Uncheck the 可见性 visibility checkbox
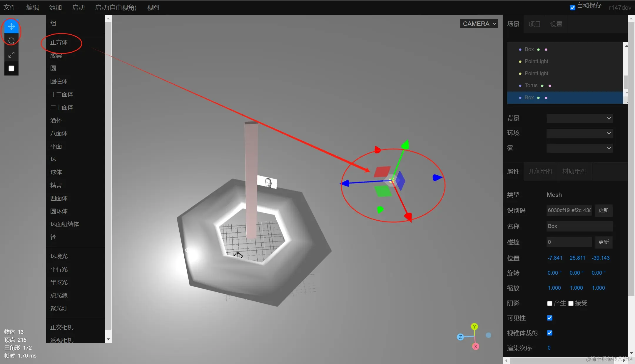635x364 pixels. pos(549,318)
